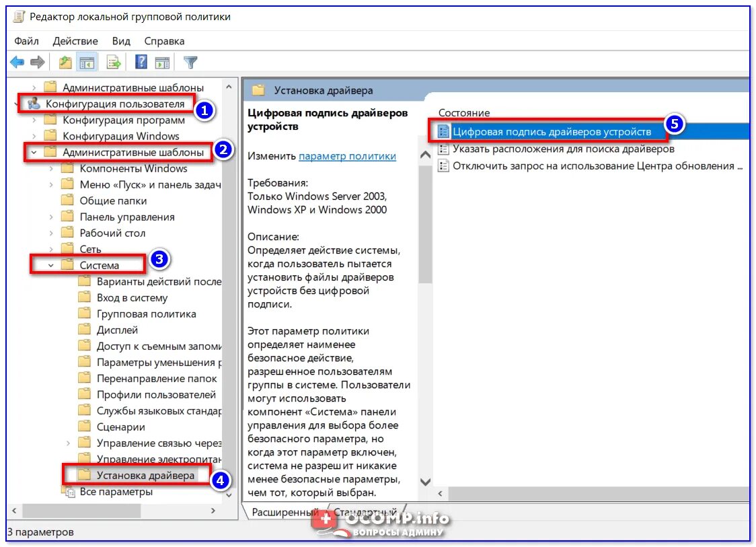Toggle the Show/Hide Console Tree icon
This screenshot has width=756, height=547.
[x=87, y=62]
